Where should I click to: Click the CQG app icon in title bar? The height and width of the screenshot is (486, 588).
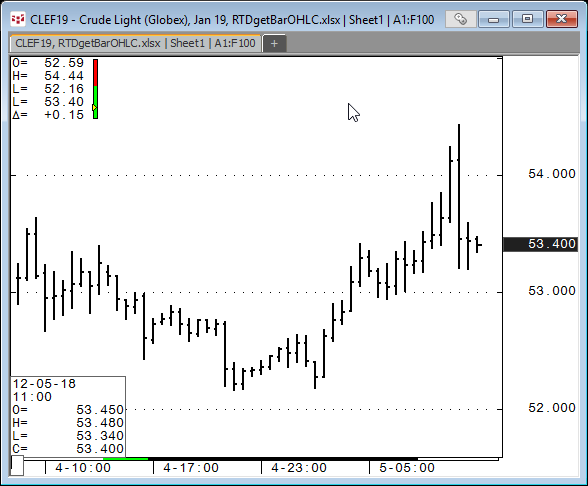click(x=17, y=19)
